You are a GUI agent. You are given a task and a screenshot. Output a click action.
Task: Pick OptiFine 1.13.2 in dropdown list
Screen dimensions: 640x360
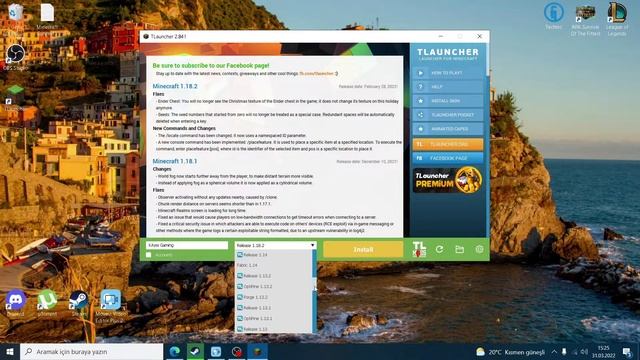(x=273, y=287)
